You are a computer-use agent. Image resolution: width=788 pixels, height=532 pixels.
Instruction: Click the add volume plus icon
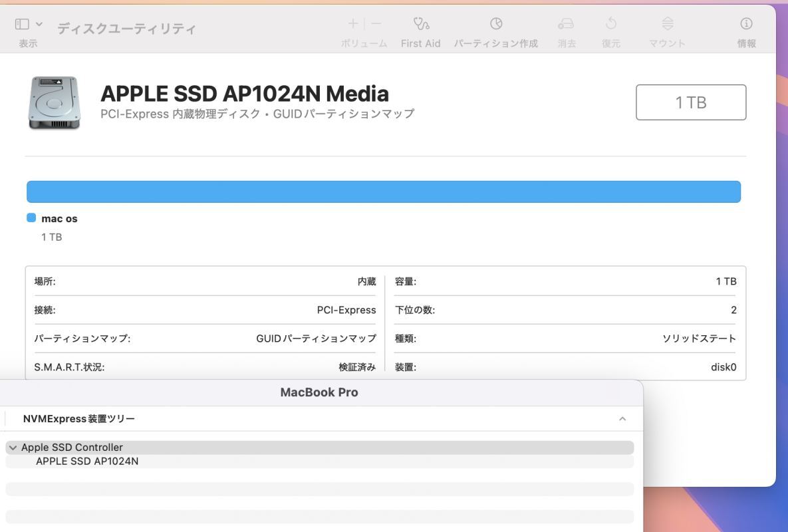(353, 24)
